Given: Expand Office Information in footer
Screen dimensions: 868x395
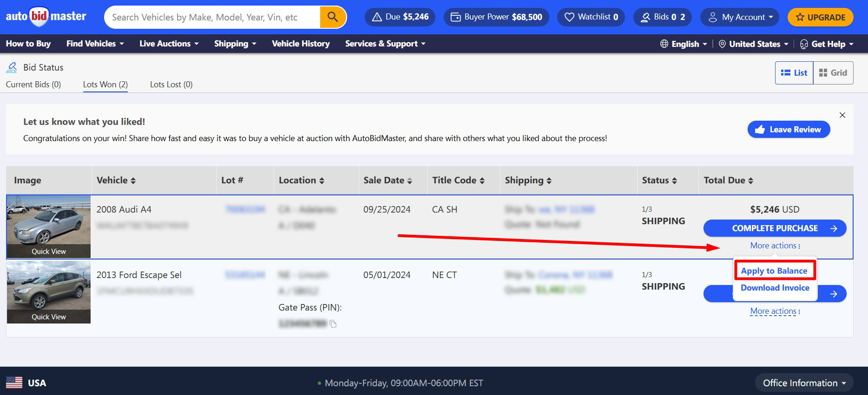Looking at the screenshot, I should tap(804, 383).
